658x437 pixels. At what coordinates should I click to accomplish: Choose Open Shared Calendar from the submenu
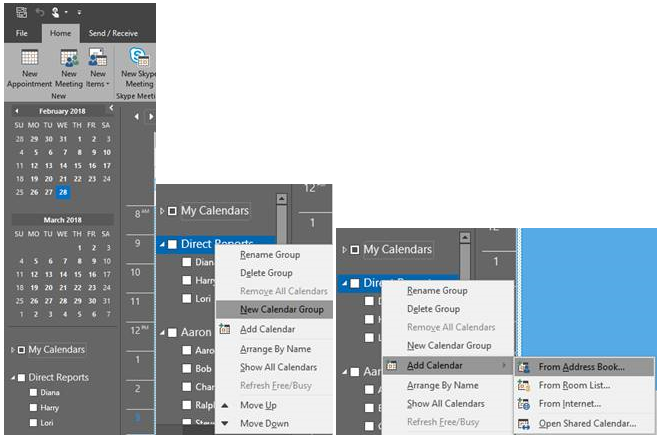pyautogui.click(x=587, y=423)
